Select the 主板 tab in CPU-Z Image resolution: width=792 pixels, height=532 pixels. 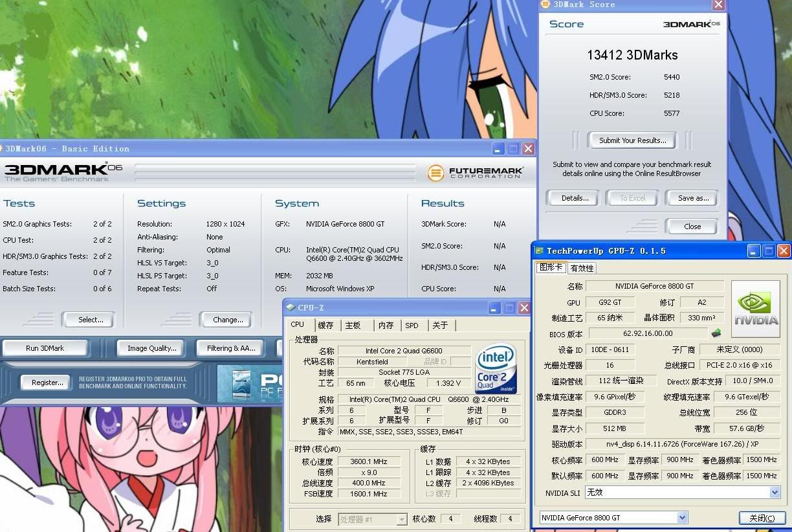click(353, 326)
